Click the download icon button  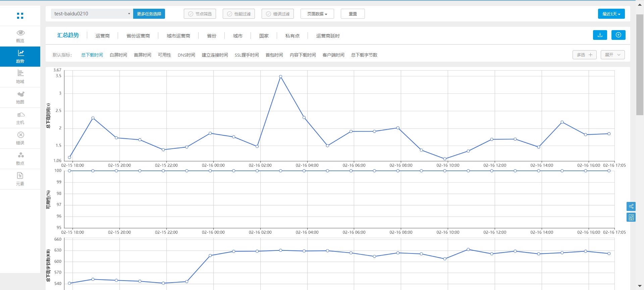click(600, 35)
